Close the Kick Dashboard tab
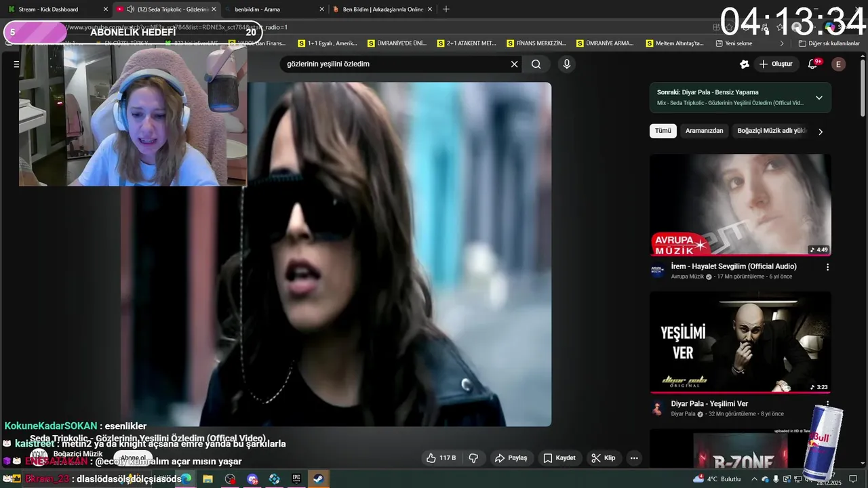This screenshot has height=488, width=868. click(105, 9)
